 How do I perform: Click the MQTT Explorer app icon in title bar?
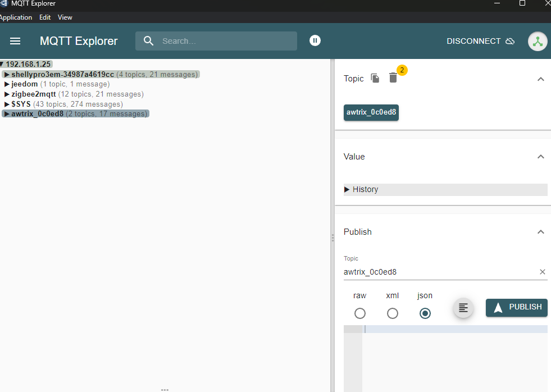click(x=4, y=3)
